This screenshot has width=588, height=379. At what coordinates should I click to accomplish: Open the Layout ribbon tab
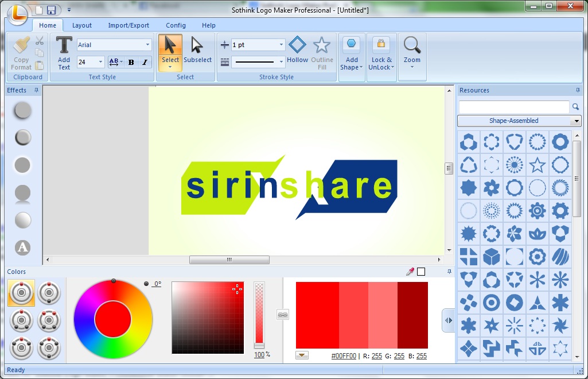(81, 25)
